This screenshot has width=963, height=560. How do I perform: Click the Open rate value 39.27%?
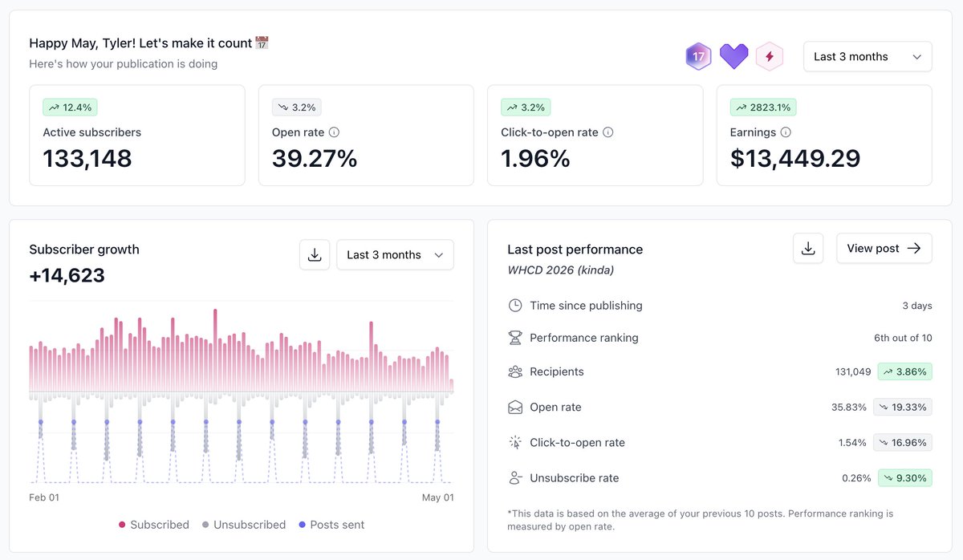click(315, 158)
